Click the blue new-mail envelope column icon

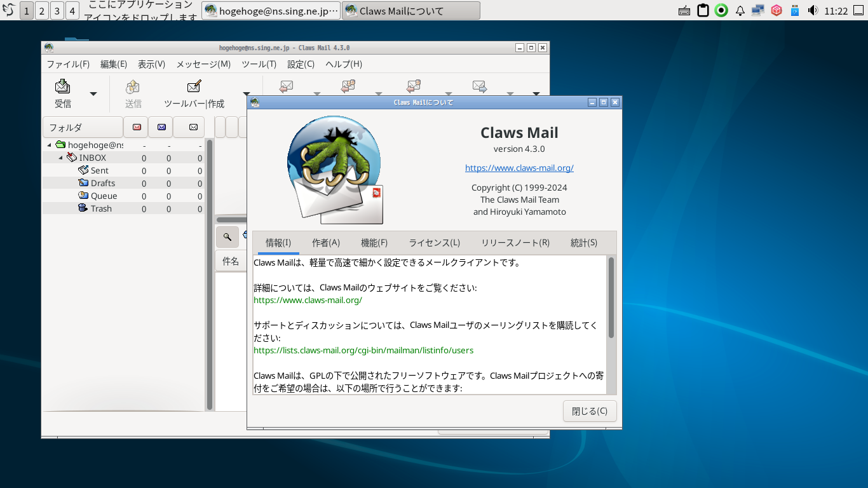tap(160, 126)
